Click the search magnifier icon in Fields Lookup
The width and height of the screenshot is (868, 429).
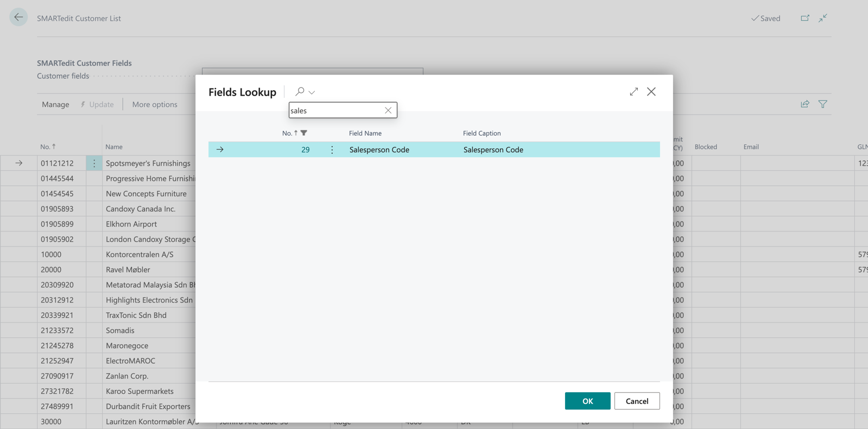click(x=300, y=92)
